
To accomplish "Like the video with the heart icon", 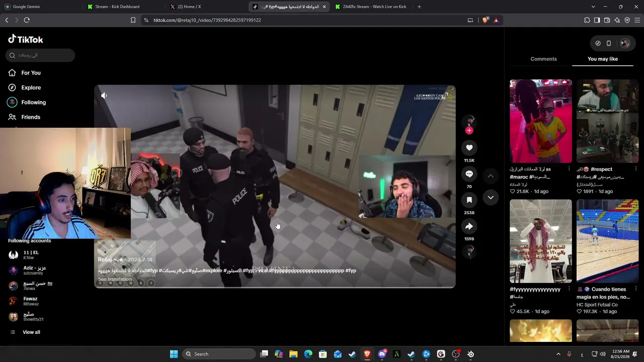I will point(469,147).
